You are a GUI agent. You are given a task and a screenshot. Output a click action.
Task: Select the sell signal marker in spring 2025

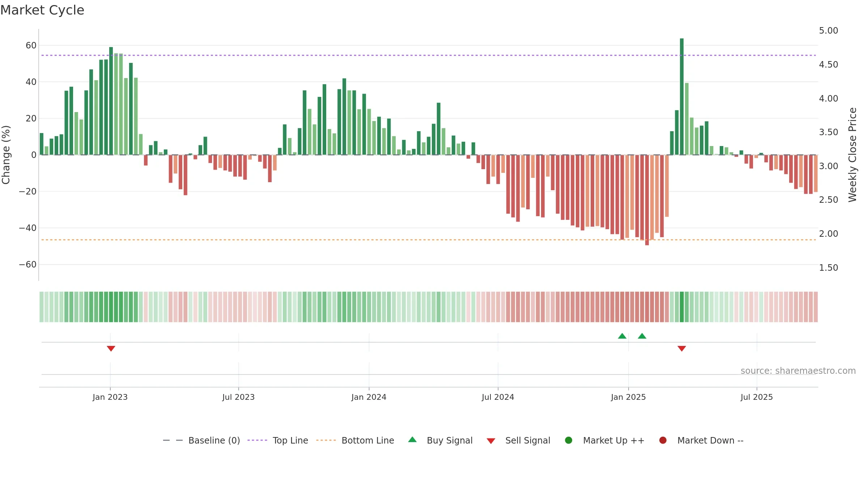(682, 348)
